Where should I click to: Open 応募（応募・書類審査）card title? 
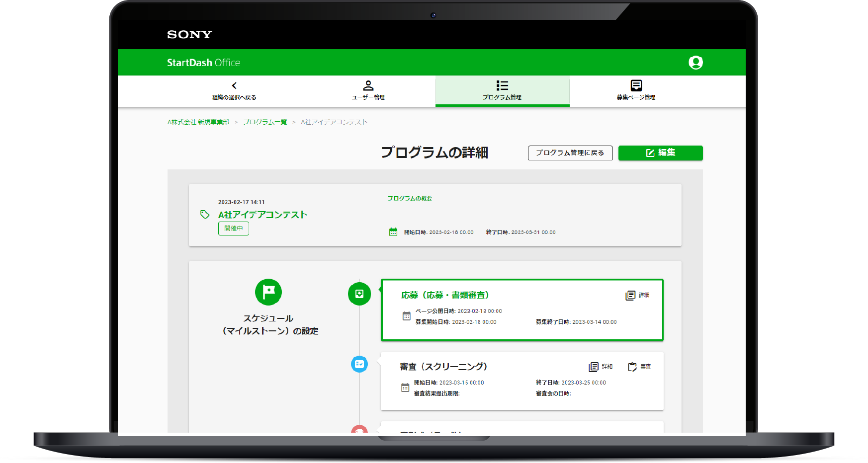(445, 295)
